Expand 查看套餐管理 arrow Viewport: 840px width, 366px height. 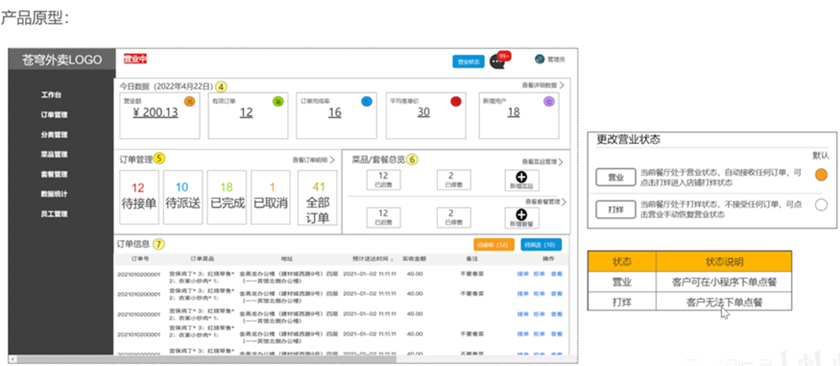[x=564, y=201]
